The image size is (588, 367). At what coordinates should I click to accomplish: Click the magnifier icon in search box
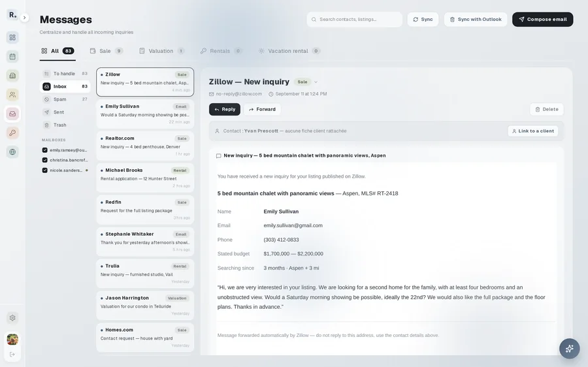pyautogui.click(x=314, y=20)
